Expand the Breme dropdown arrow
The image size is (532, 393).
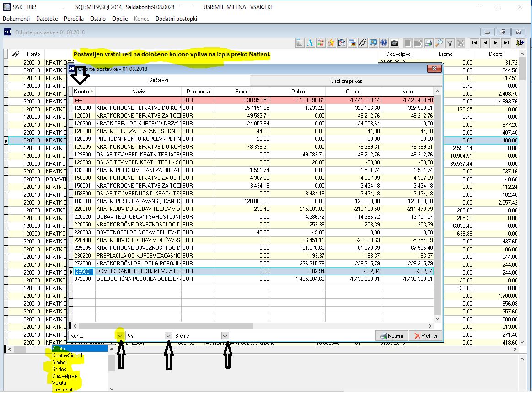(225, 336)
